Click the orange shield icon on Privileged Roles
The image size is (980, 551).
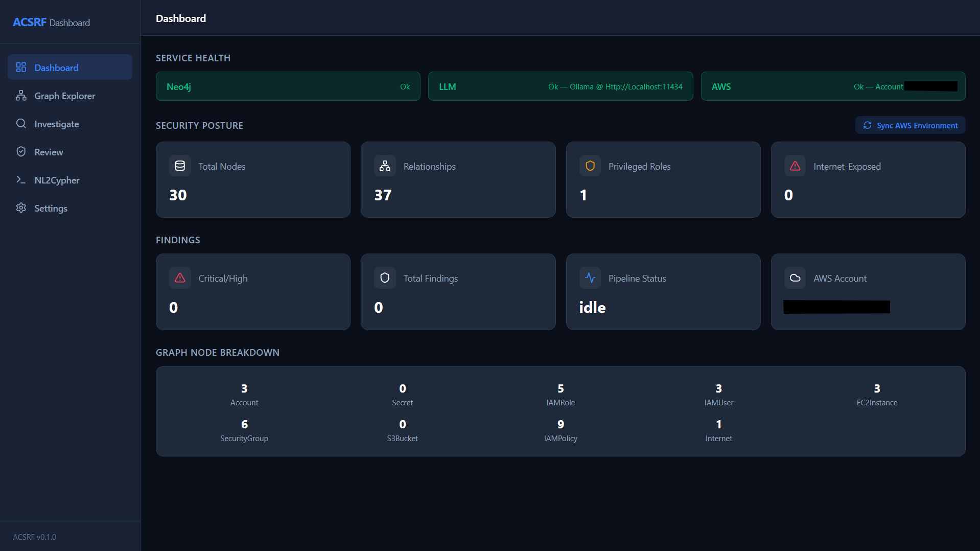coord(590,166)
